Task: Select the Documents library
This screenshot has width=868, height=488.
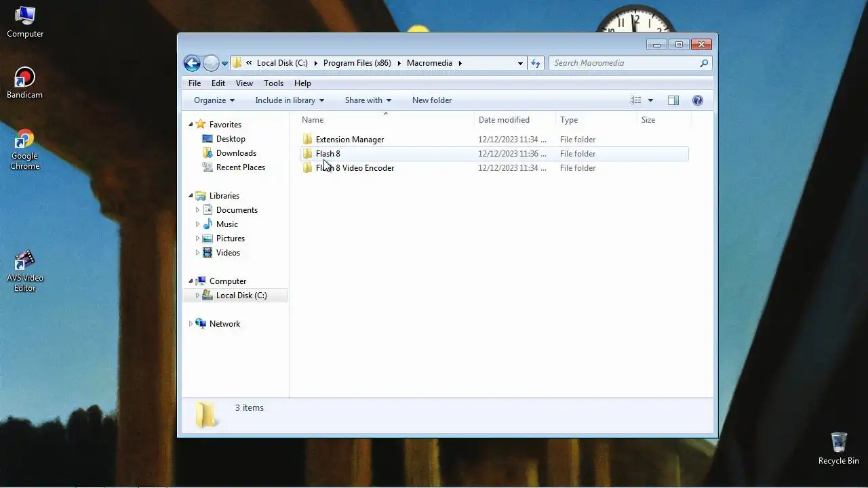Action: [237, 210]
